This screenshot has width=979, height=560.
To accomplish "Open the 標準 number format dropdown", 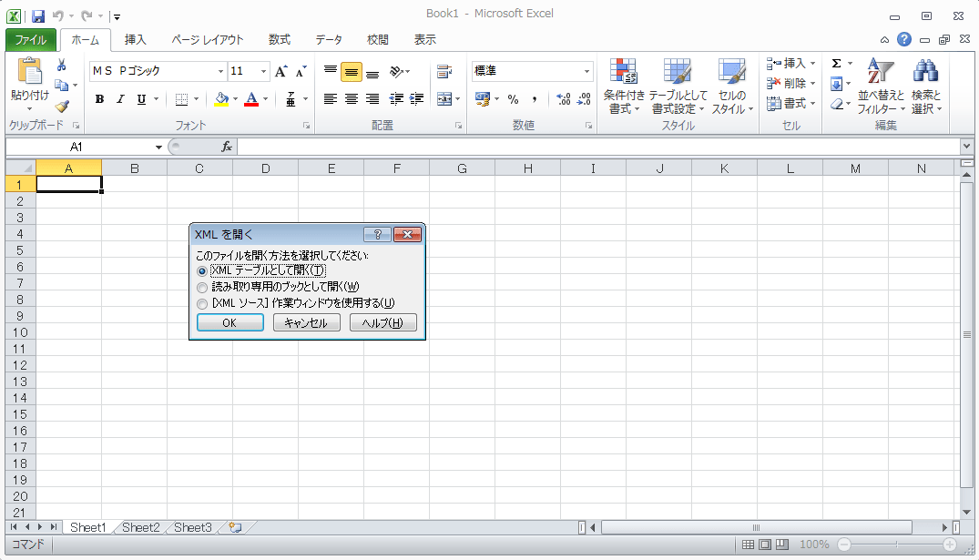I will coord(586,71).
